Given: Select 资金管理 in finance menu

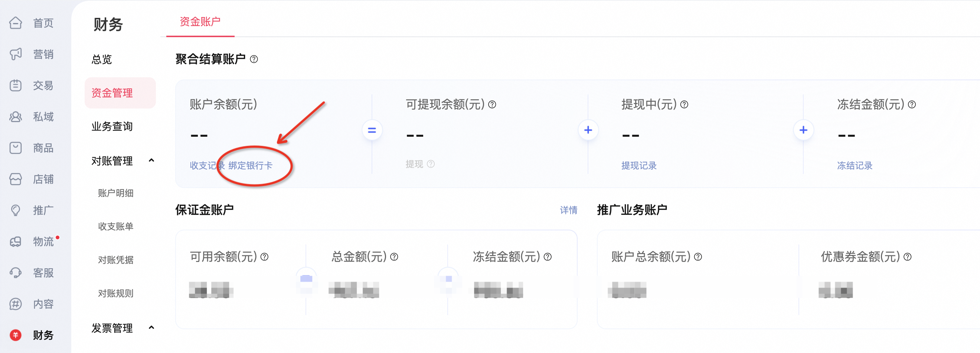Looking at the screenshot, I should coord(120,93).
